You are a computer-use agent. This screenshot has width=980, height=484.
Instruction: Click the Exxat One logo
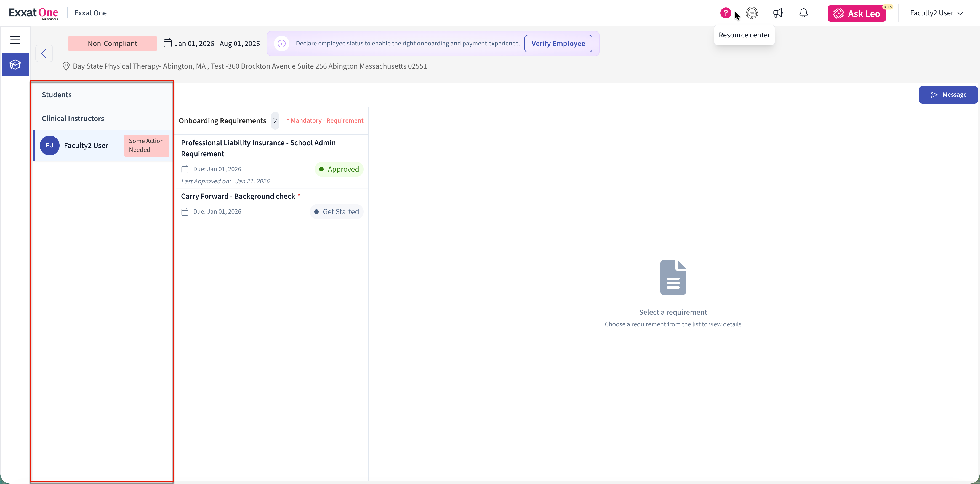tap(33, 13)
